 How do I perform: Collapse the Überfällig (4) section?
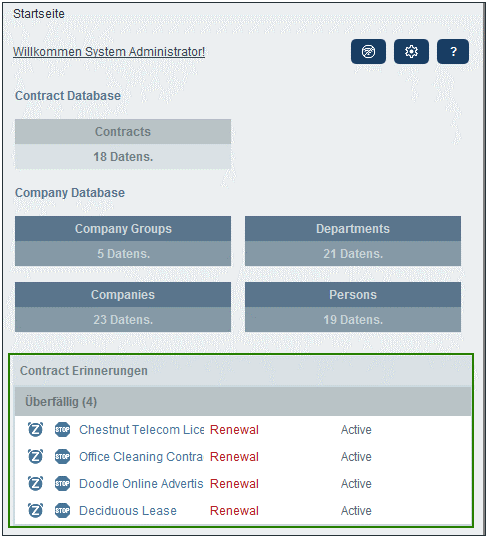point(243,401)
